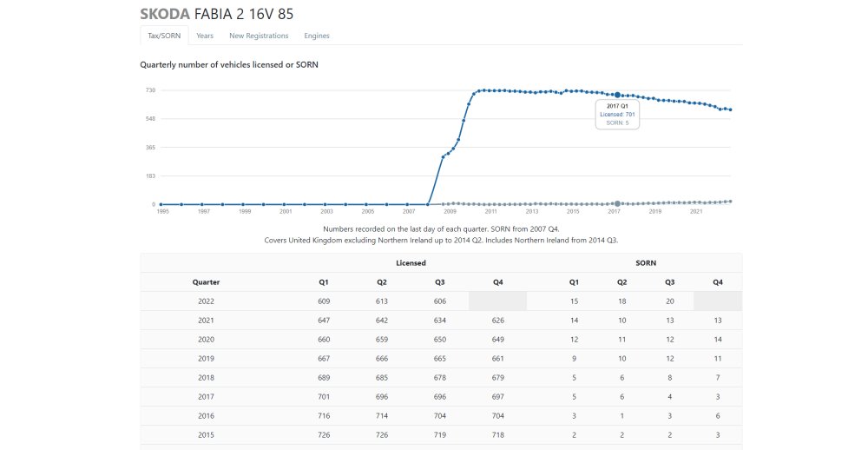Screen dimensions: 868x450
Task: Select the 2022 row label in the table
Action: point(206,301)
